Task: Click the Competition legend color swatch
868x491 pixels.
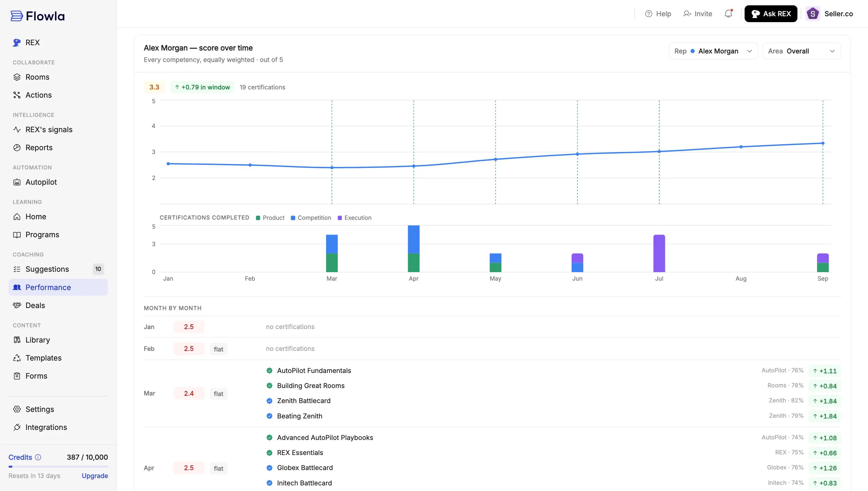Action: 293,218
